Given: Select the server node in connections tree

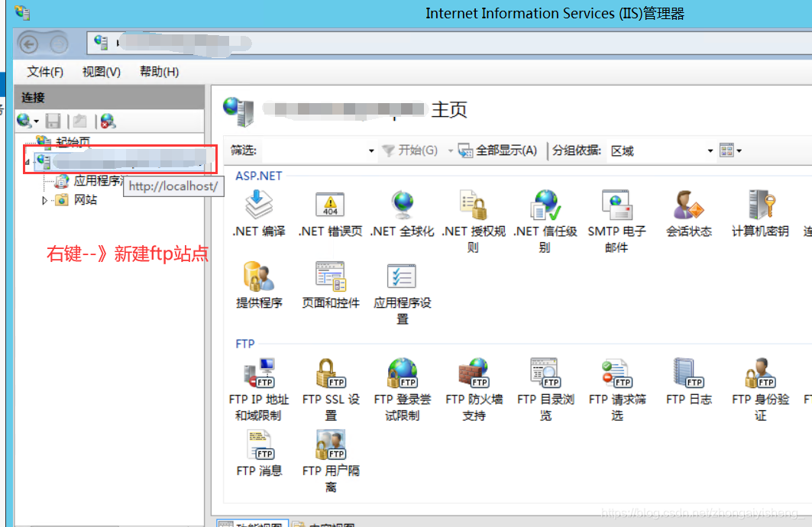Looking at the screenshot, I should tap(121, 161).
